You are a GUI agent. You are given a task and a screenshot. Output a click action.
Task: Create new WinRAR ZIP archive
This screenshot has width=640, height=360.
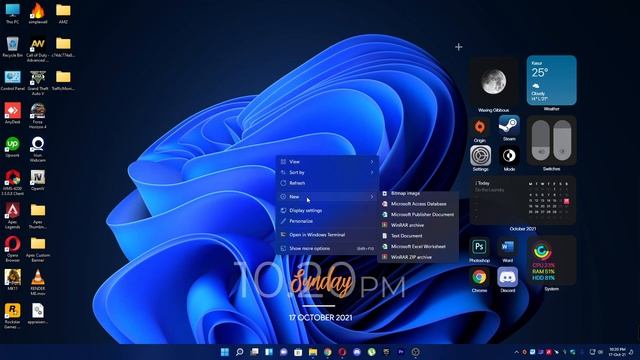(418, 257)
